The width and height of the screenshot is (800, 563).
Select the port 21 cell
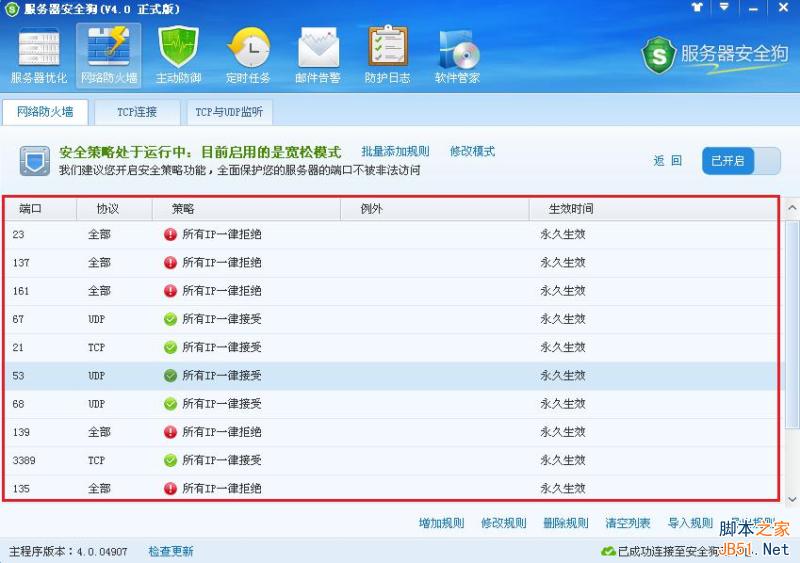(18, 347)
